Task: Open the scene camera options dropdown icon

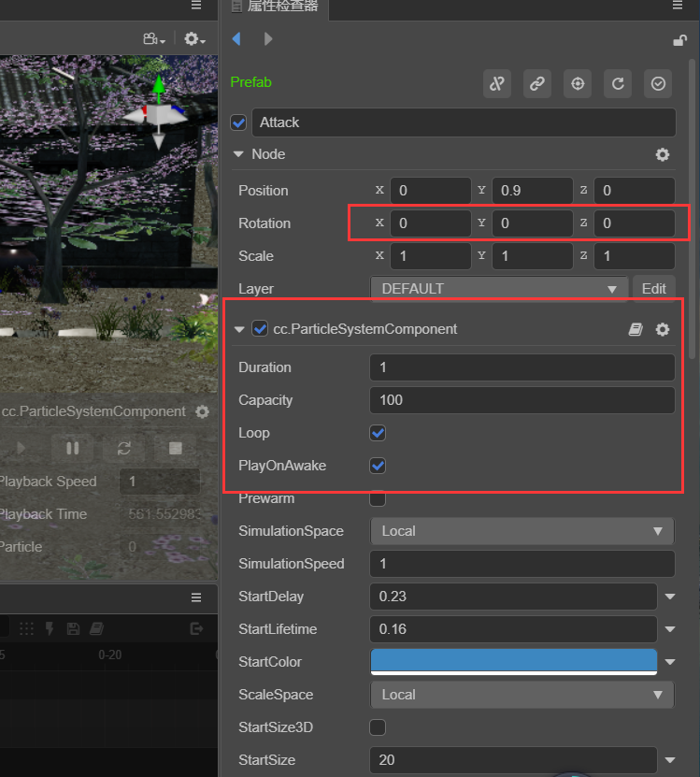Action: click(154, 38)
